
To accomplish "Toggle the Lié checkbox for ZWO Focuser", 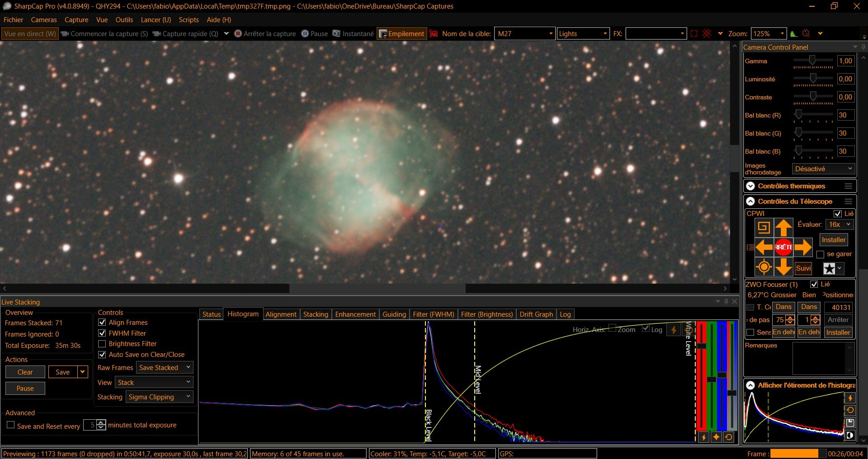I will (814, 284).
